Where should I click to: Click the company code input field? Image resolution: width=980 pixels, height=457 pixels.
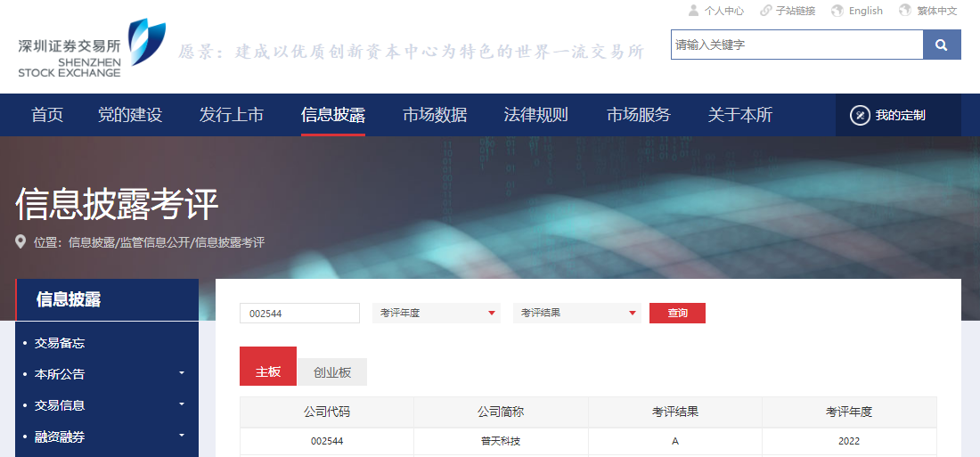(x=300, y=314)
